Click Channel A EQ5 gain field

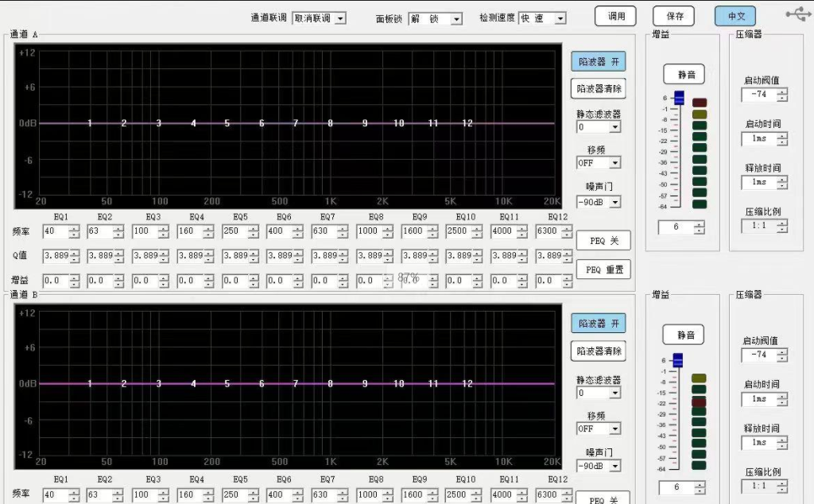coord(235,281)
